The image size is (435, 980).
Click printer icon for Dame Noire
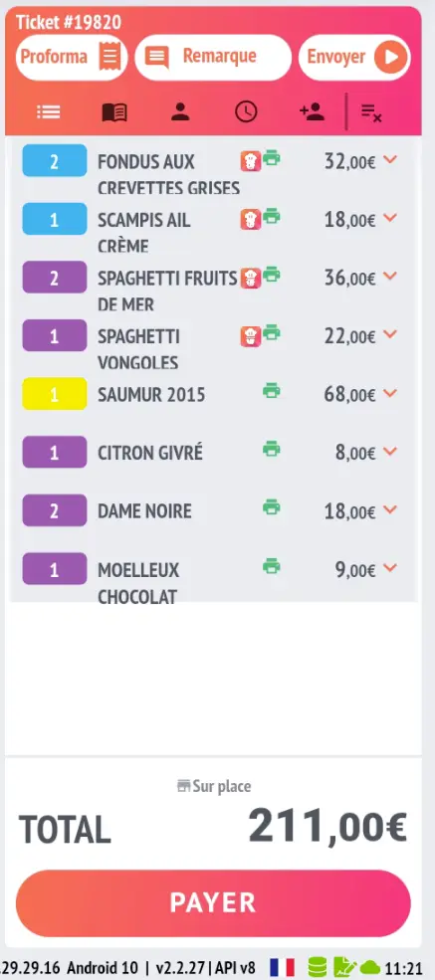pyautogui.click(x=271, y=506)
